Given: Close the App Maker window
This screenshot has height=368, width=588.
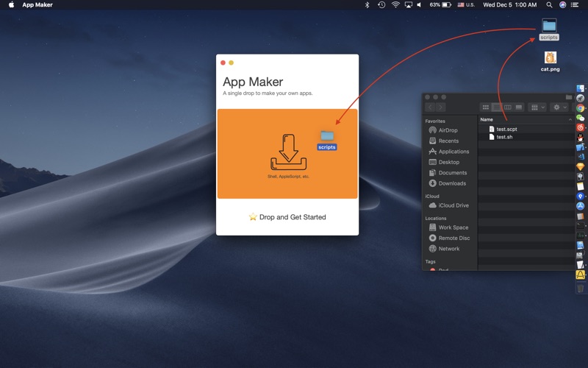Looking at the screenshot, I should pyautogui.click(x=223, y=63).
